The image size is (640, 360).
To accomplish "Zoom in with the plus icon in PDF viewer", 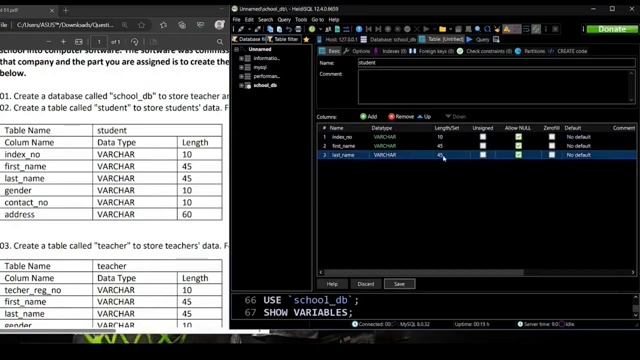I will pos(63,42).
